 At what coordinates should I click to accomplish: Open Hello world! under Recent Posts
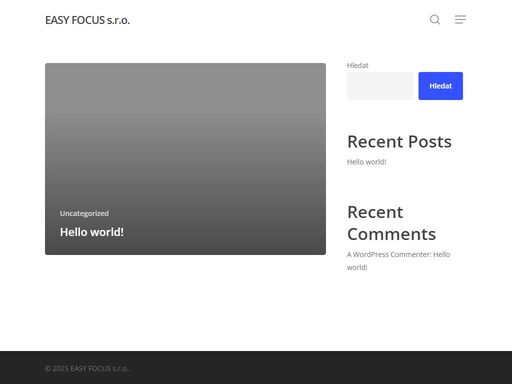[x=366, y=162]
